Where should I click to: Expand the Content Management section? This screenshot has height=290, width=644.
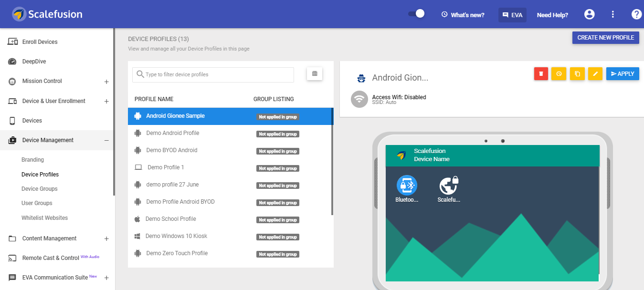(106, 238)
